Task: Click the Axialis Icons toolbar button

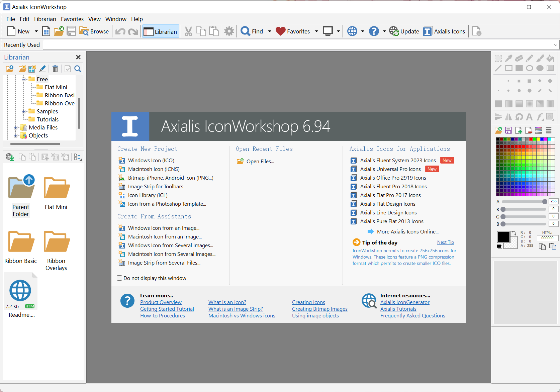Action: click(x=444, y=31)
